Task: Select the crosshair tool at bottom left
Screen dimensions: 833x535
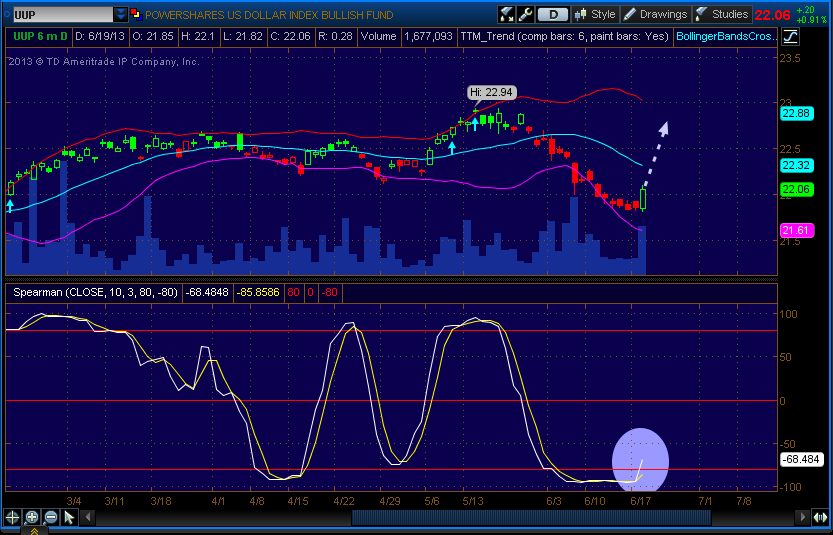Action: 13,517
